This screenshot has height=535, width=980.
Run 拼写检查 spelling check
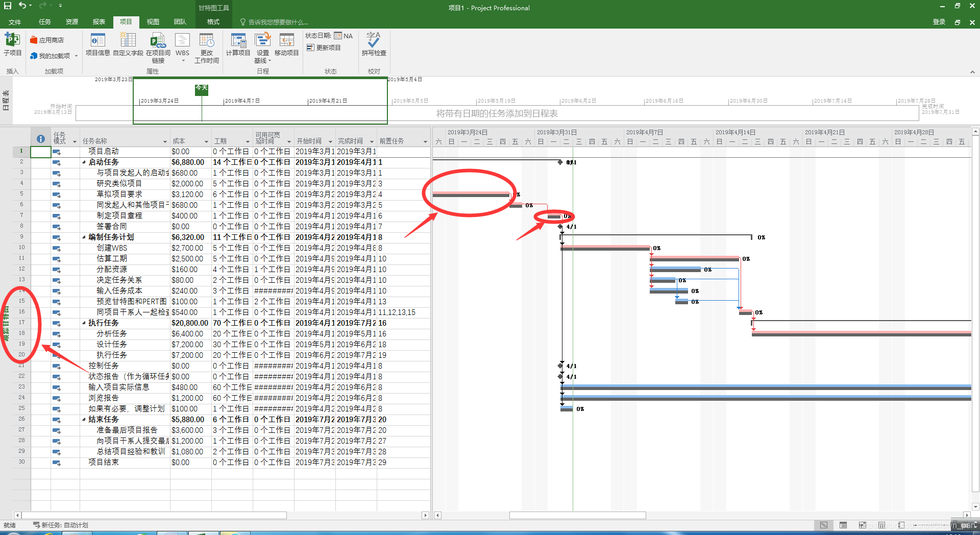pos(374,44)
